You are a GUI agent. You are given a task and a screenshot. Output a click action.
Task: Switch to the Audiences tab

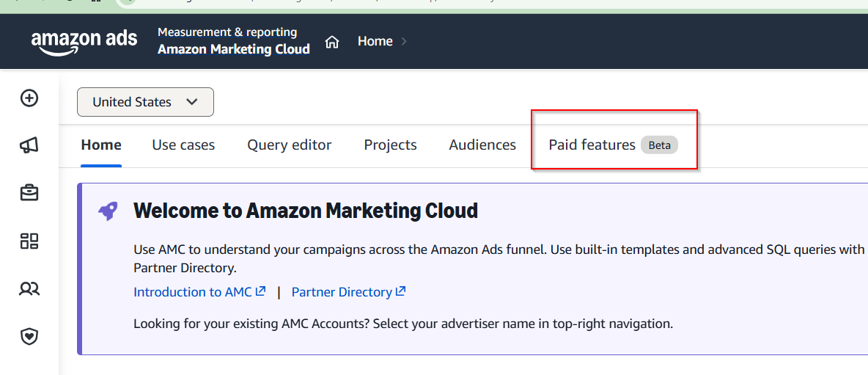(482, 145)
